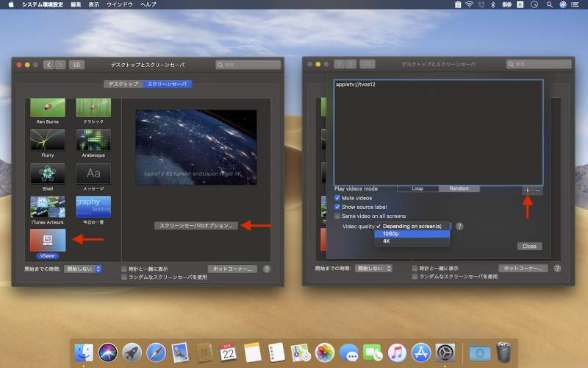
Task: Select the iTunes Artwork screen saver
Action: click(48, 207)
